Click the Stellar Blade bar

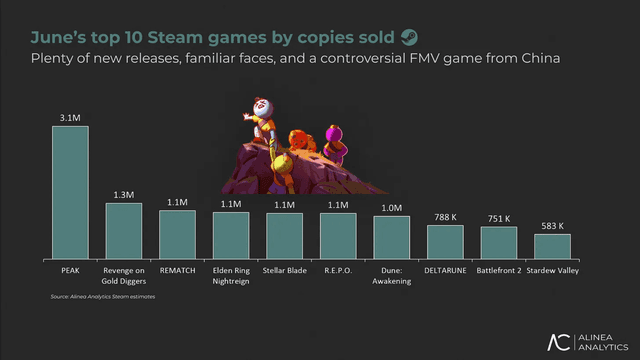pyautogui.click(x=284, y=236)
